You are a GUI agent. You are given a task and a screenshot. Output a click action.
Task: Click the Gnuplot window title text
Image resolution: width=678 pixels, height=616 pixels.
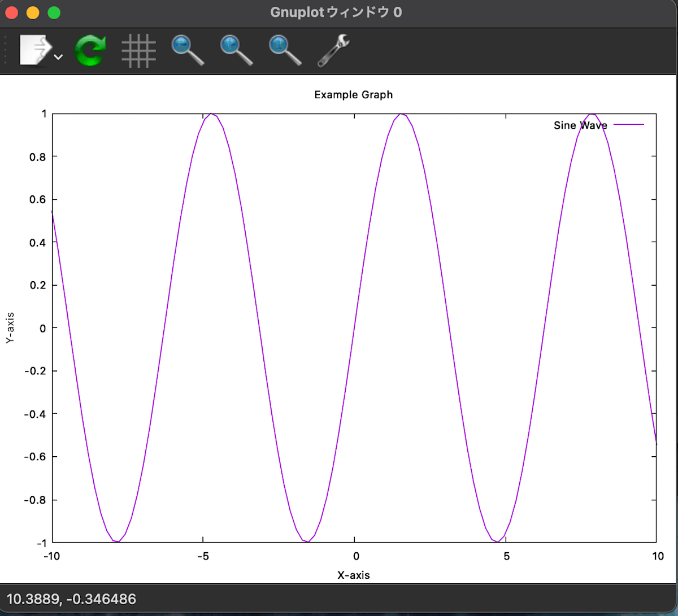pos(336,12)
